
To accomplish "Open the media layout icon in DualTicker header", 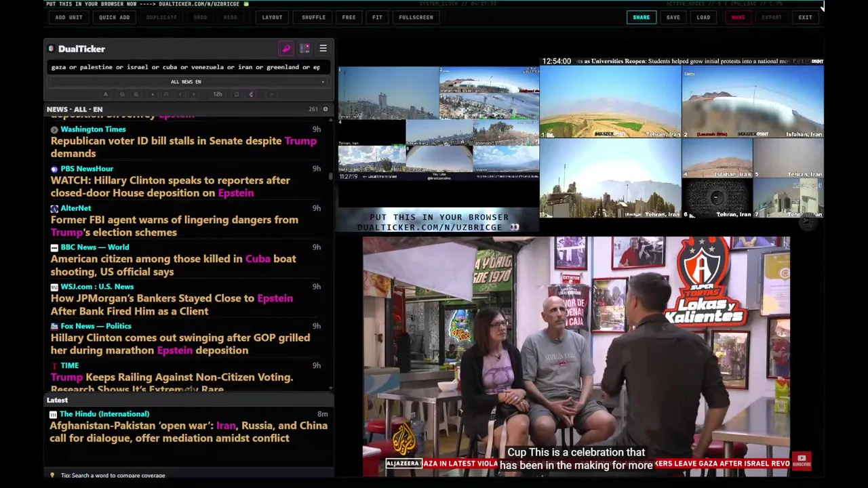I will pos(304,49).
